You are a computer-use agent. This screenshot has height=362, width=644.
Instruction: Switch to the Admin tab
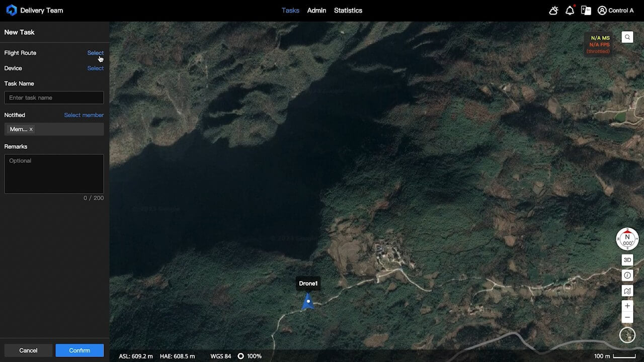coord(316,11)
